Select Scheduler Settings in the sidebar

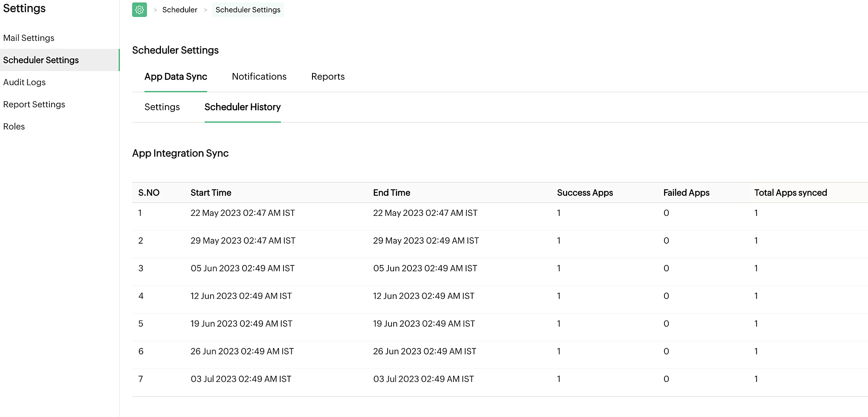pyautogui.click(x=41, y=60)
